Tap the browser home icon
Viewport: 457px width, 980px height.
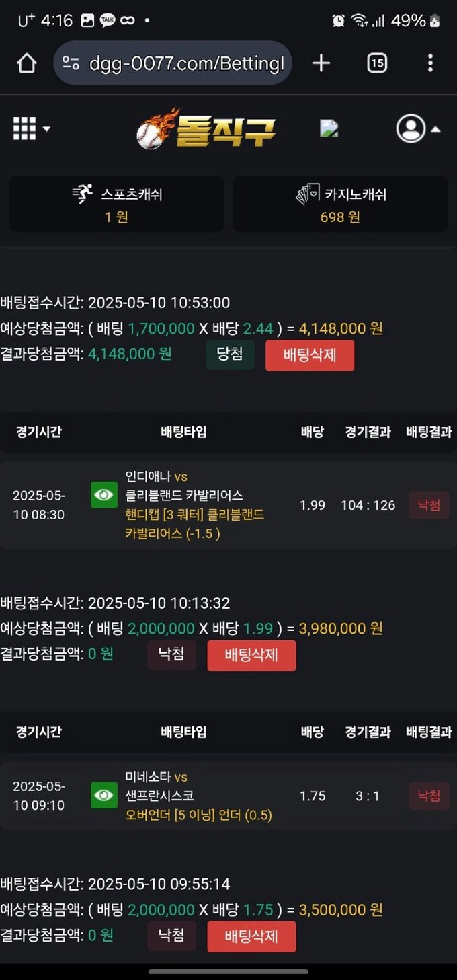click(26, 63)
